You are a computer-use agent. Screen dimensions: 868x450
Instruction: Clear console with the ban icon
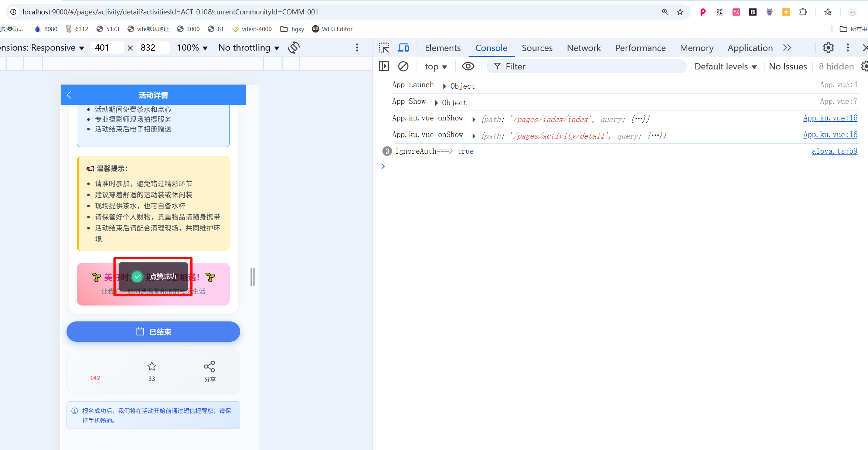click(403, 67)
